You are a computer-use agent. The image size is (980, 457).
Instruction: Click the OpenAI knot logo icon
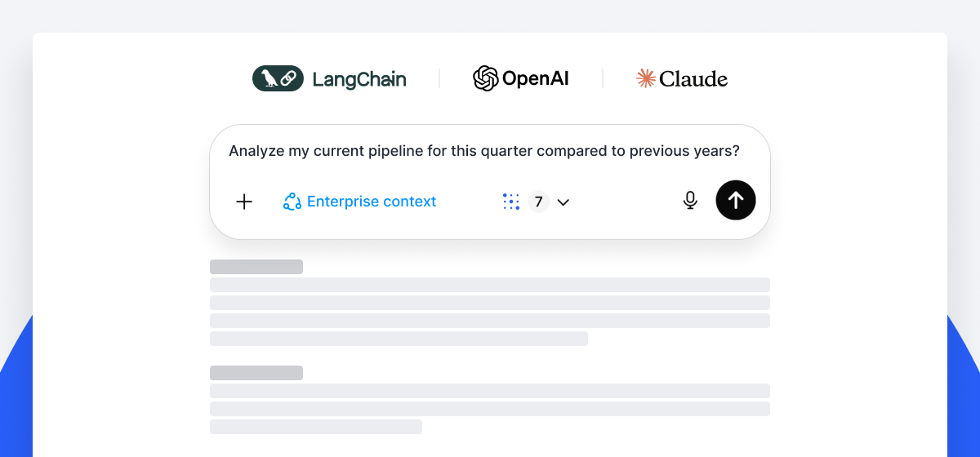485,78
